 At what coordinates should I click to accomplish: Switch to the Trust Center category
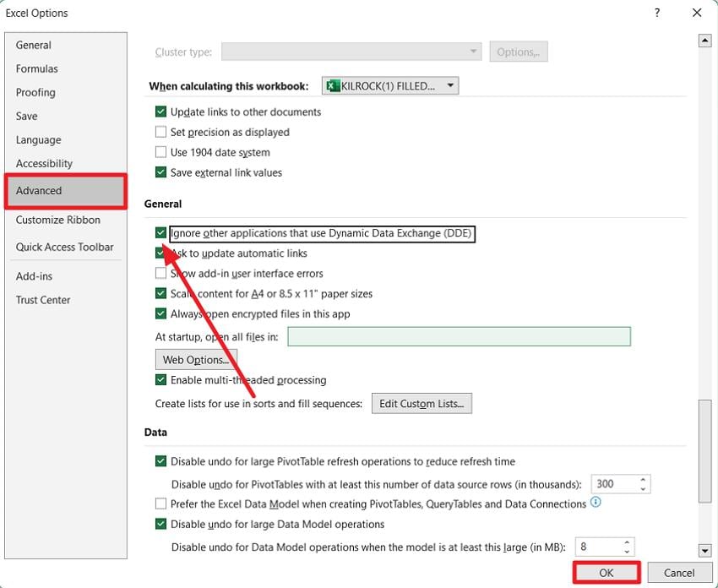point(43,299)
